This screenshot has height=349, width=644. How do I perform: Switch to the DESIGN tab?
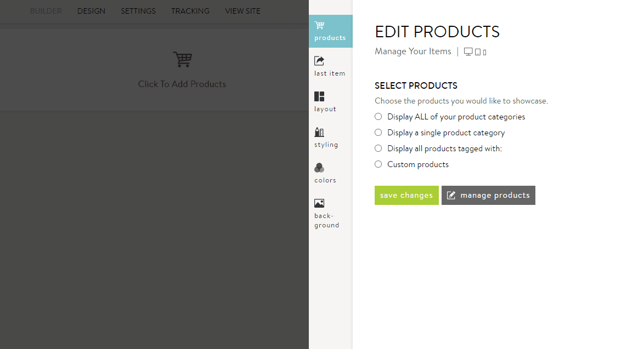click(91, 11)
